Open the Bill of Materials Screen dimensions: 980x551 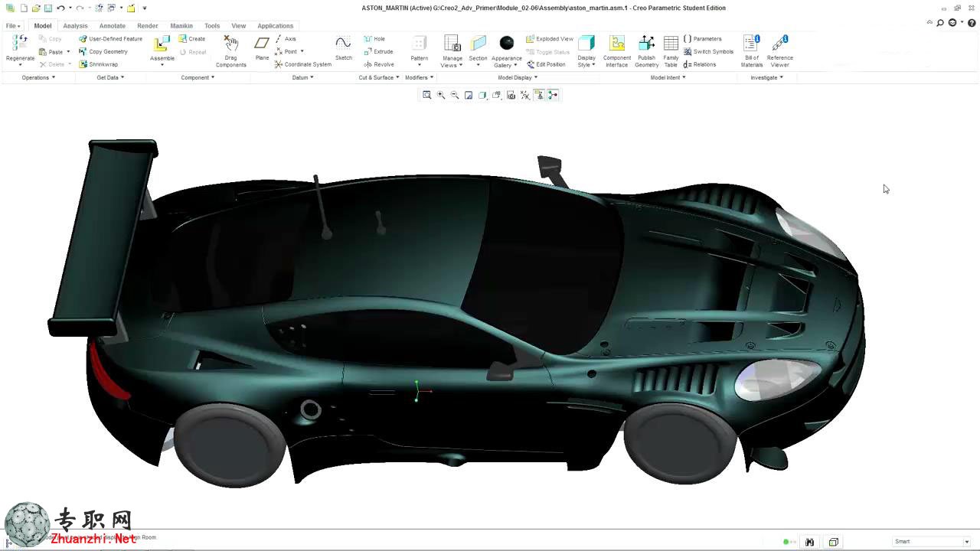(752, 51)
